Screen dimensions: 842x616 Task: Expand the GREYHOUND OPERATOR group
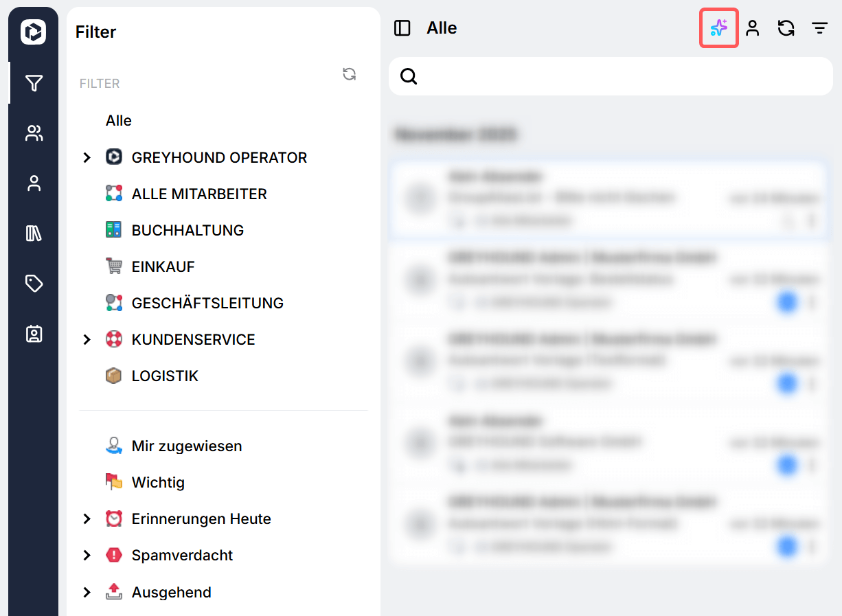[87, 158]
